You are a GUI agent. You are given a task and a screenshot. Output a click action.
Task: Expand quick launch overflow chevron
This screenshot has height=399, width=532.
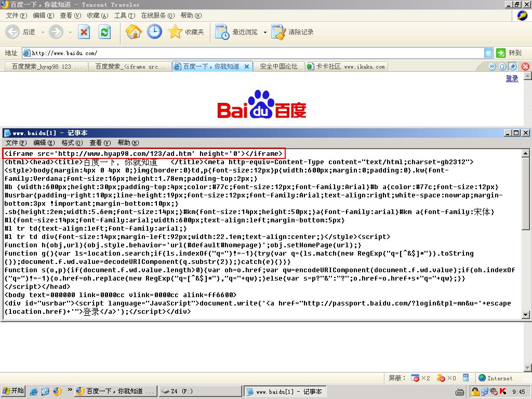click(70, 390)
